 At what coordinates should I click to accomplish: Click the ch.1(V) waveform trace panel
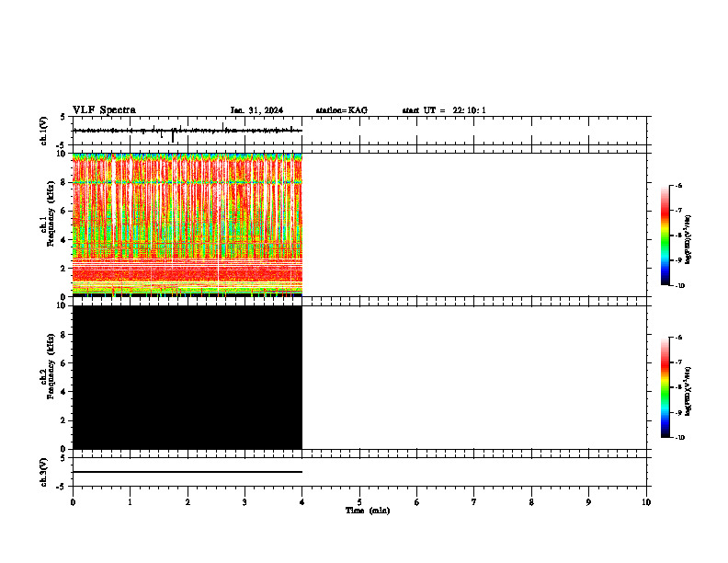point(359,131)
